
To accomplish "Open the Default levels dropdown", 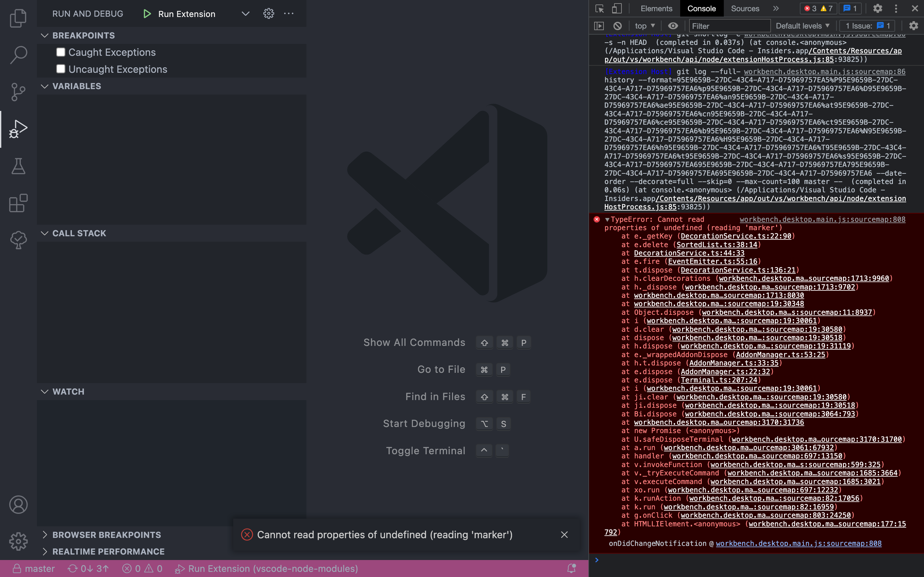I will (802, 26).
